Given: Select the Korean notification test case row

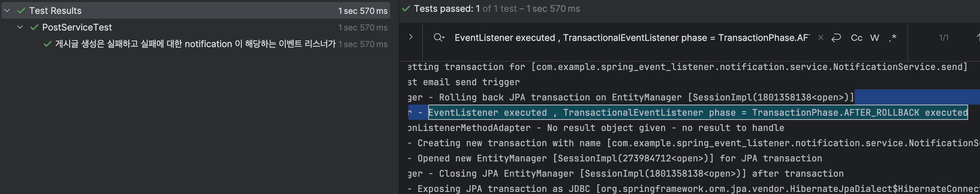Looking at the screenshot, I should (x=196, y=44).
